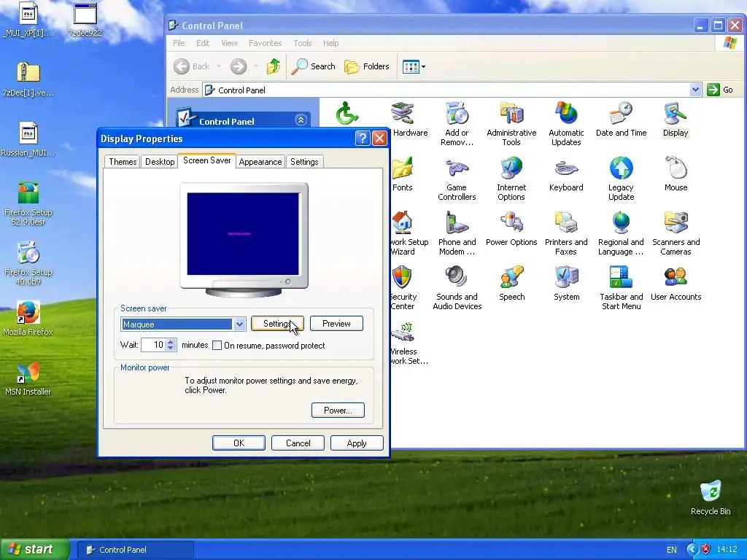Open the View menu
This screenshot has height=560, width=747.
pyautogui.click(x=229, y=43)
